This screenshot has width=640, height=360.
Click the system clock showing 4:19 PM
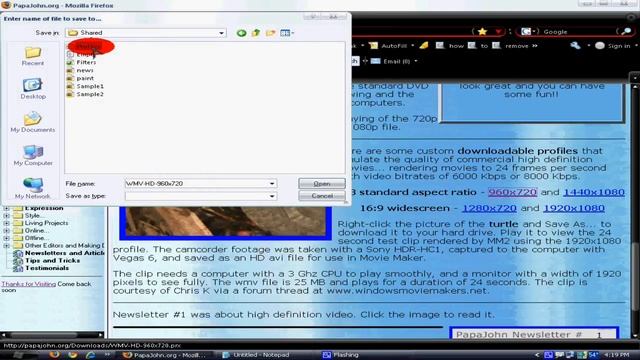[617, 355]
